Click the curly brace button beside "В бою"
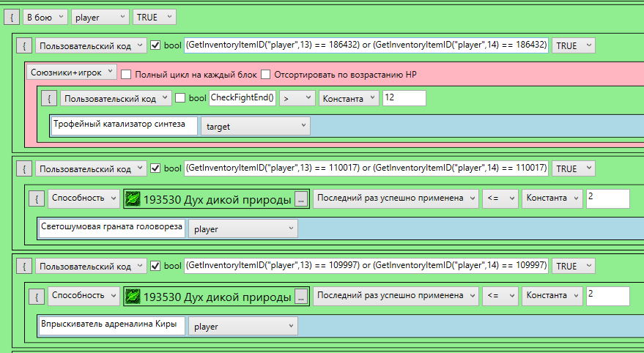Image resolution: width=644 pixels, height=353 pixels. click(x=10, y=16)
